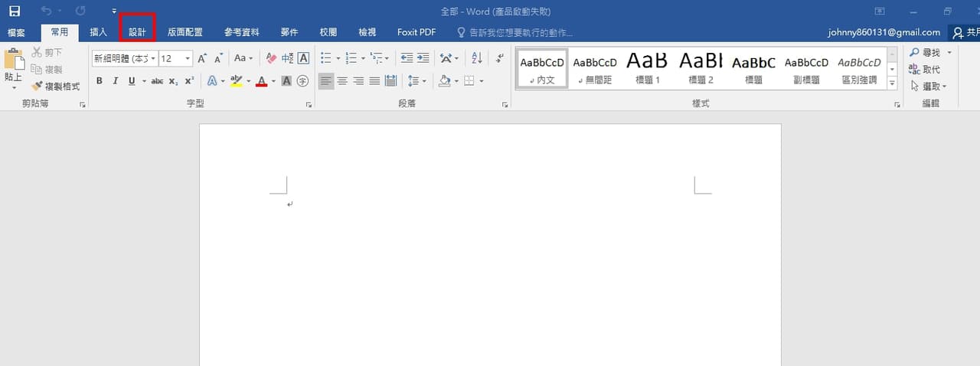Apply center text alignment
Screen dimensions: 980x366
(342, 80)
